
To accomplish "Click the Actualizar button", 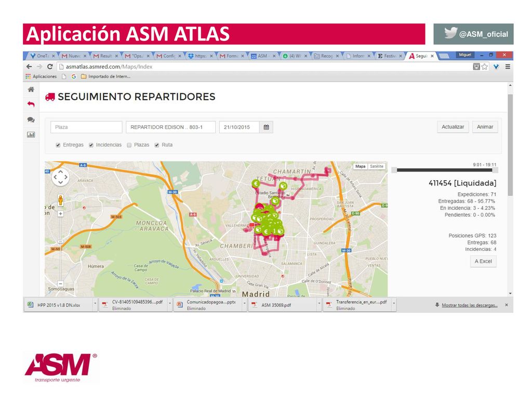I will click(453, 127).
